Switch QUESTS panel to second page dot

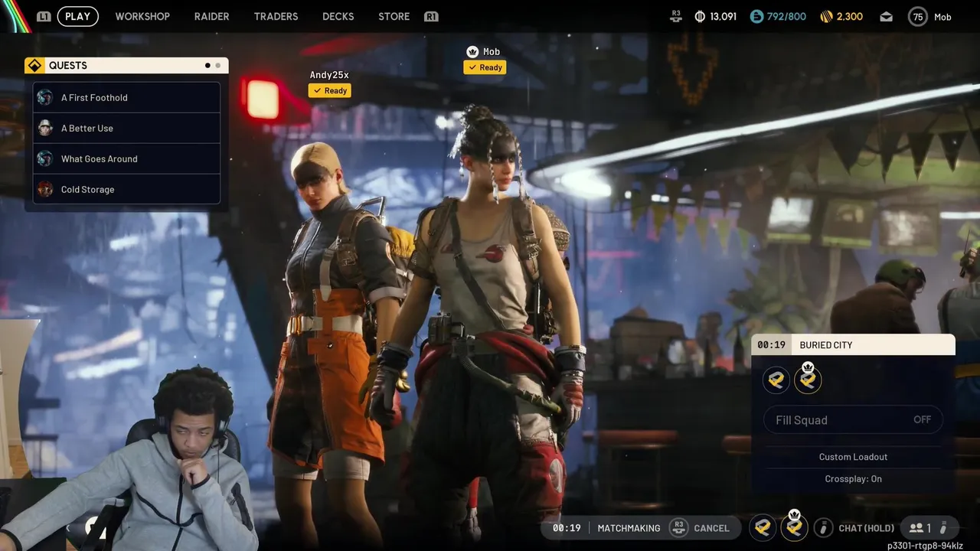tap(218, 66)
